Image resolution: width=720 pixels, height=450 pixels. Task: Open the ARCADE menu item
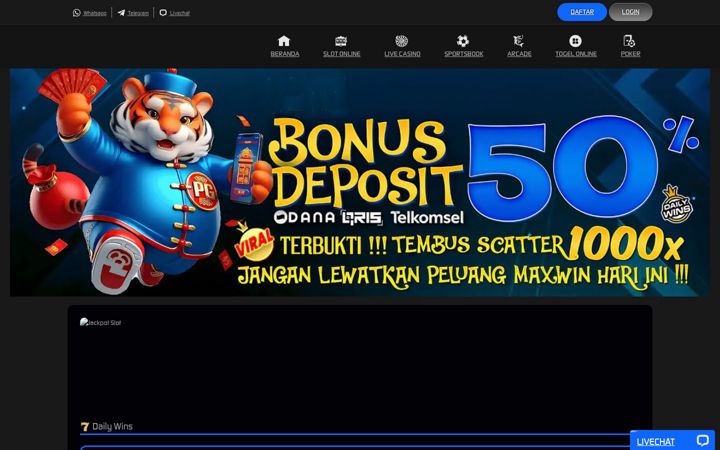click(519, 54)
